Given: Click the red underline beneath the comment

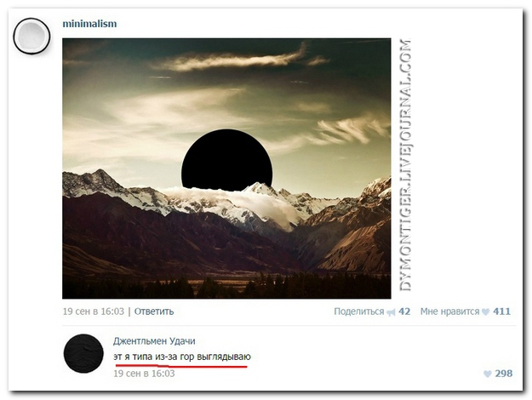Looking at the screenshot, I should (x=181, y=366).
